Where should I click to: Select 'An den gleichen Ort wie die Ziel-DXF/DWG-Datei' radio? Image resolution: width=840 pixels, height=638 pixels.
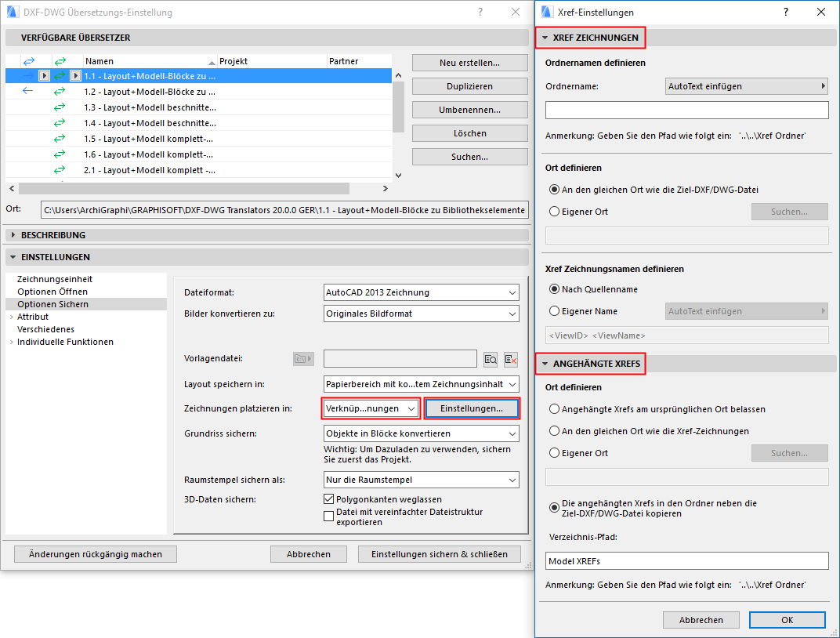555,190
